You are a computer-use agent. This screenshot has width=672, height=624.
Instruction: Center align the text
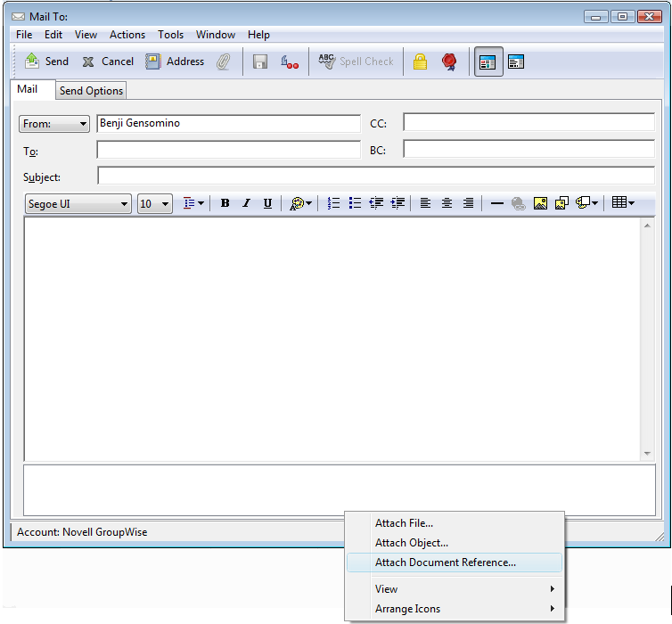pyautogui.click(x=447, y=203)
